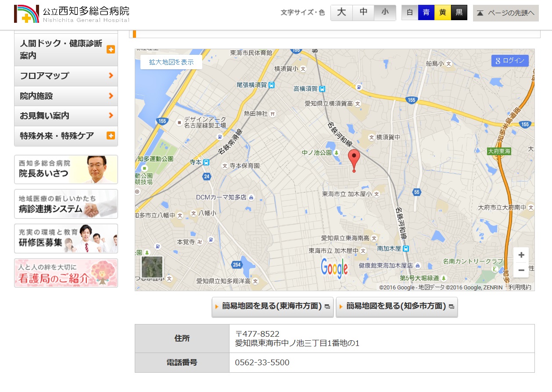Click the 尾張横須賀 train station icon
The image size is (552, 392).
[x=272, y=85]
